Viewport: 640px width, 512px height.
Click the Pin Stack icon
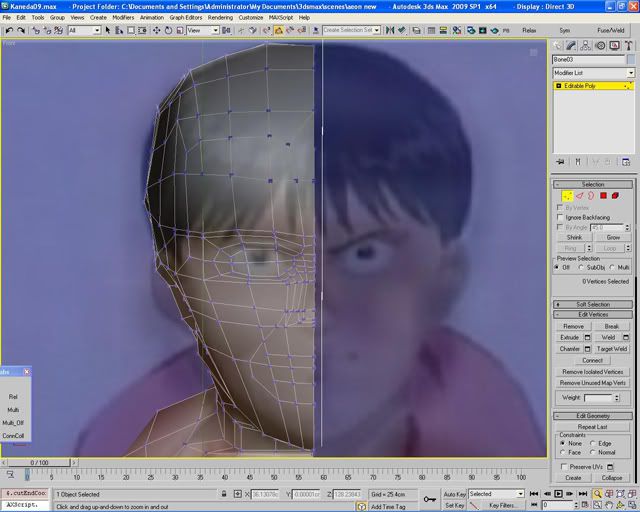559,162
